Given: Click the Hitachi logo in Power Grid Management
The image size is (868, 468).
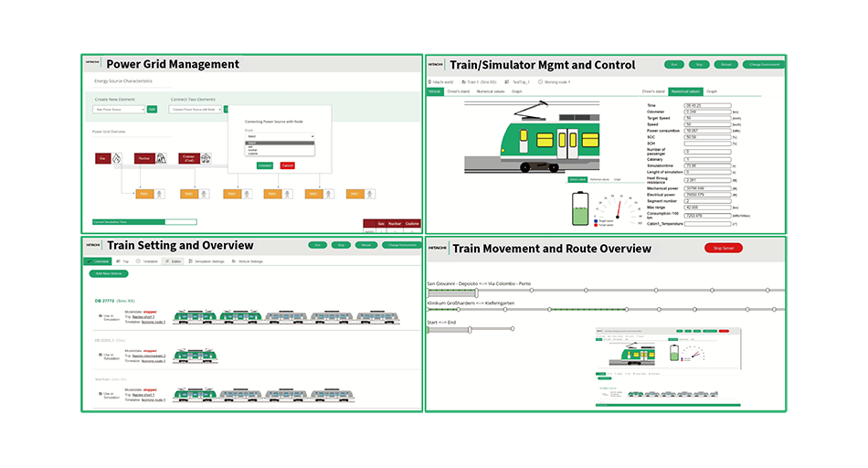Looking at the screenshot, I should tap(92, 62).
